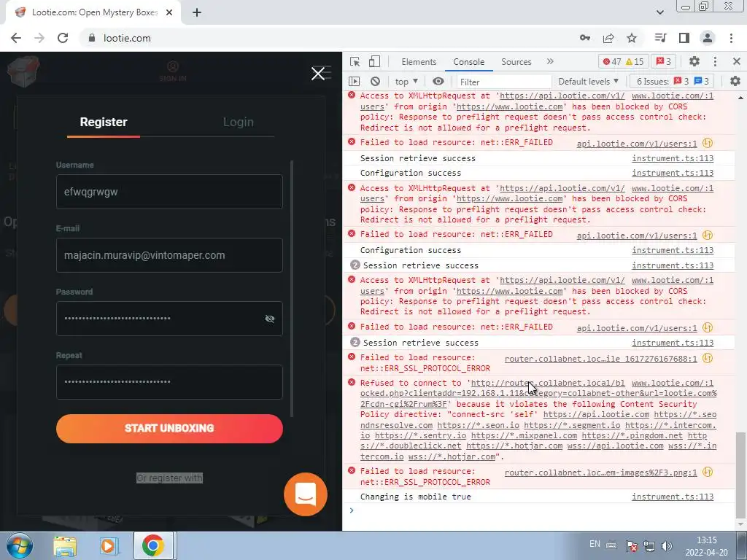Click the console prompt chevron
The image size is (747, 560).
(x=352, y=510)
